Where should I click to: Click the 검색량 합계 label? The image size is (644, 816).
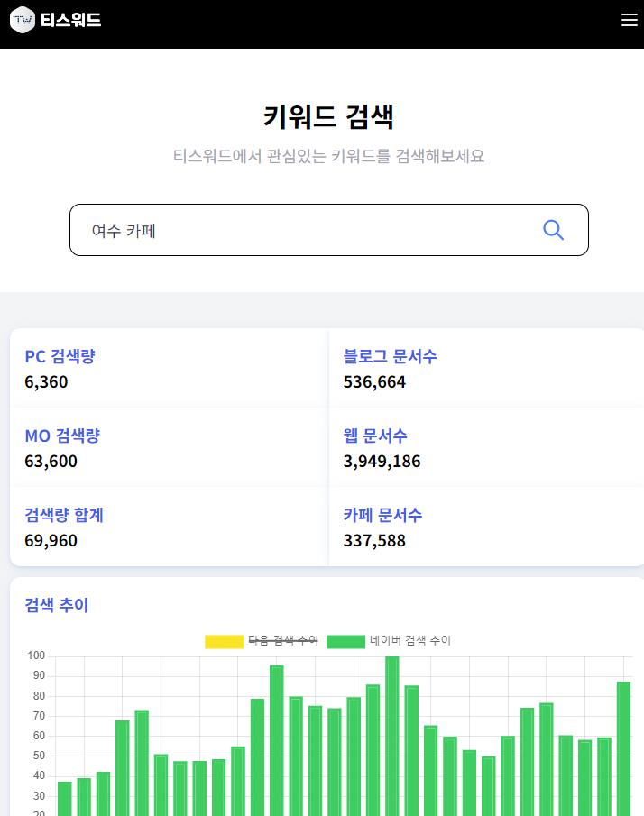[65, 515]
